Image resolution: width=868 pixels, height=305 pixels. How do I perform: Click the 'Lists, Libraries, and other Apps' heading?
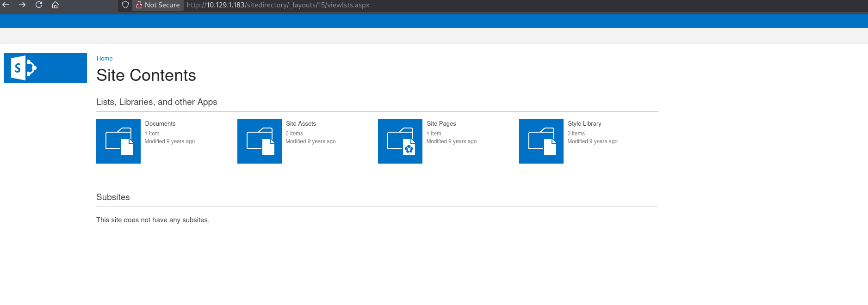156,102
